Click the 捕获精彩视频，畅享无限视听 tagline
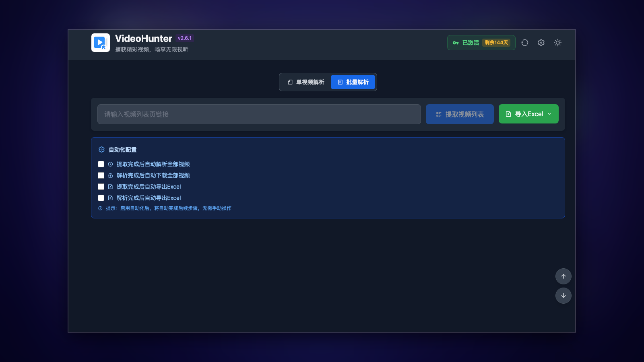The height and width of the screenshot is (362, 644). (152, 49)
